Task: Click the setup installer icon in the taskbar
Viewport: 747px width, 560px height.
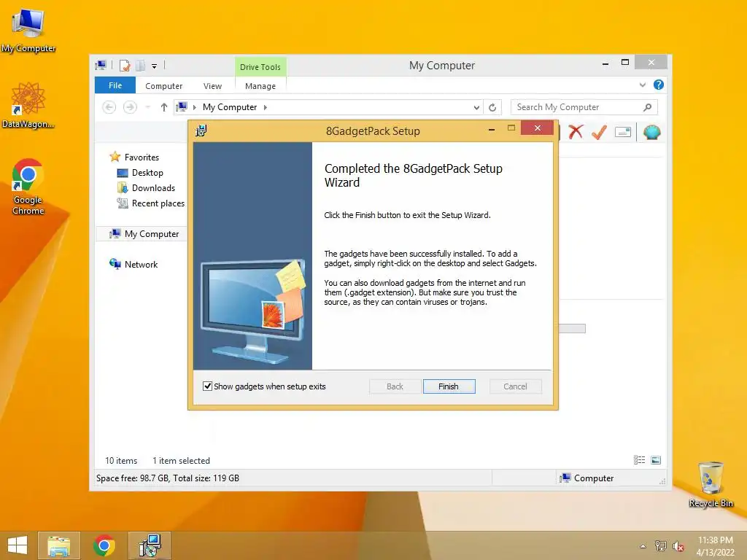Action: (150, 545)
